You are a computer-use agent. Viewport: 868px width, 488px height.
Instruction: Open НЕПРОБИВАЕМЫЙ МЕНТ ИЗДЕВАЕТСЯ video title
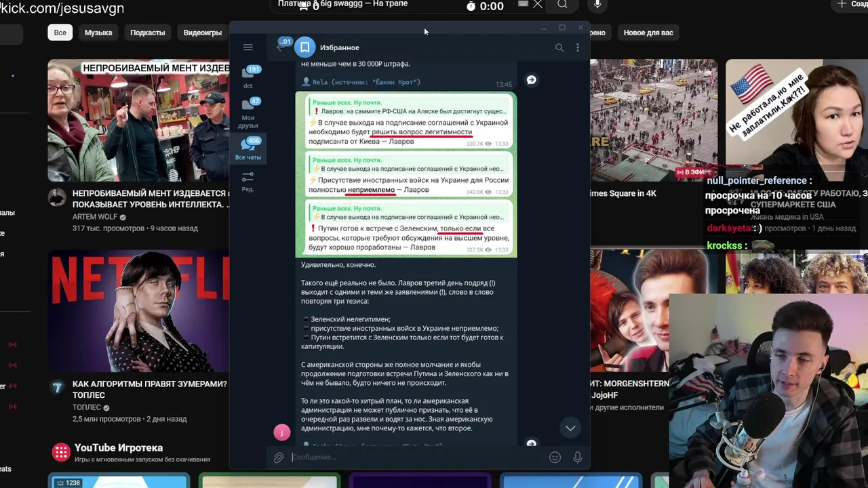[x=149, y=199]
